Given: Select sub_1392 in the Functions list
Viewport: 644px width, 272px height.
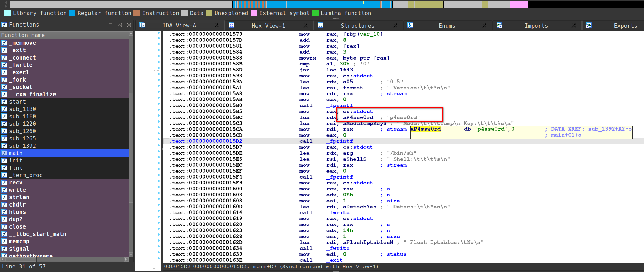Looking at the screenshot, I should tap(64, 146).
